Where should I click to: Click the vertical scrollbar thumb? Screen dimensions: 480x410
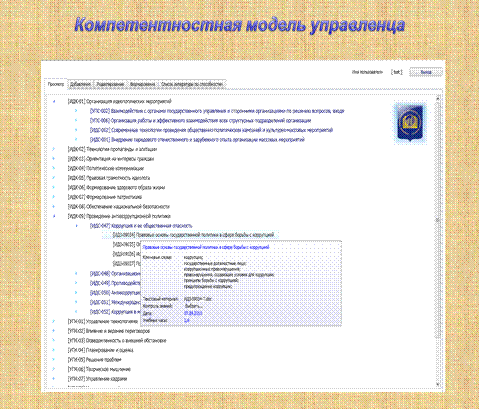point(438,220)
